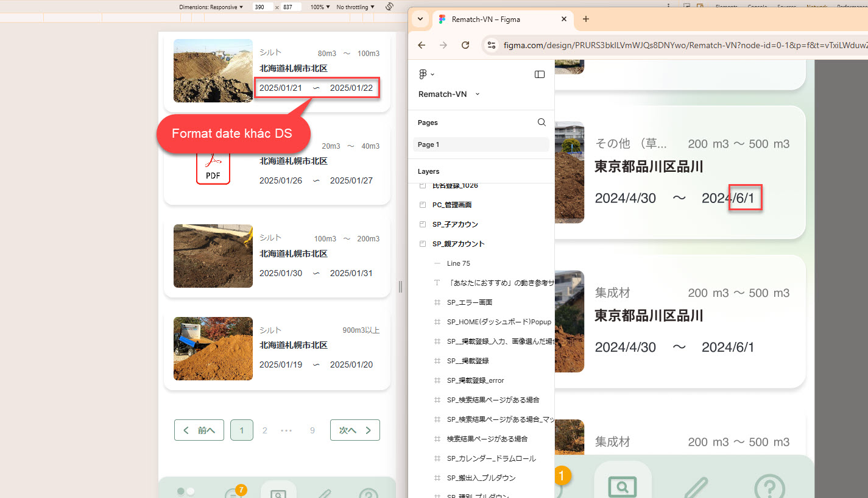Open the Figma main menu logo
The height and width of the screenshot is (498, 868).
424,74
